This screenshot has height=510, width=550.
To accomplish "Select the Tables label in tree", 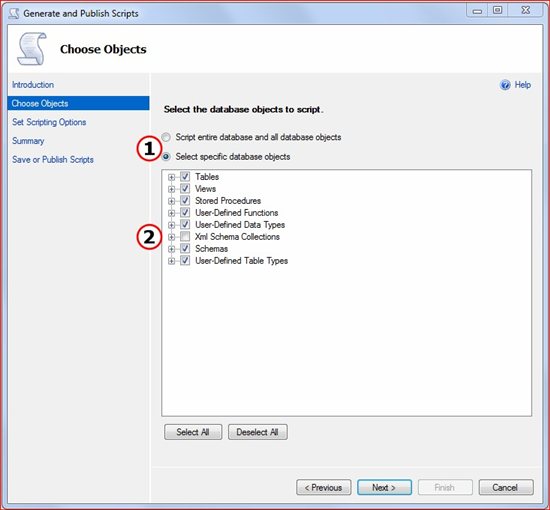I will (207, 176).
